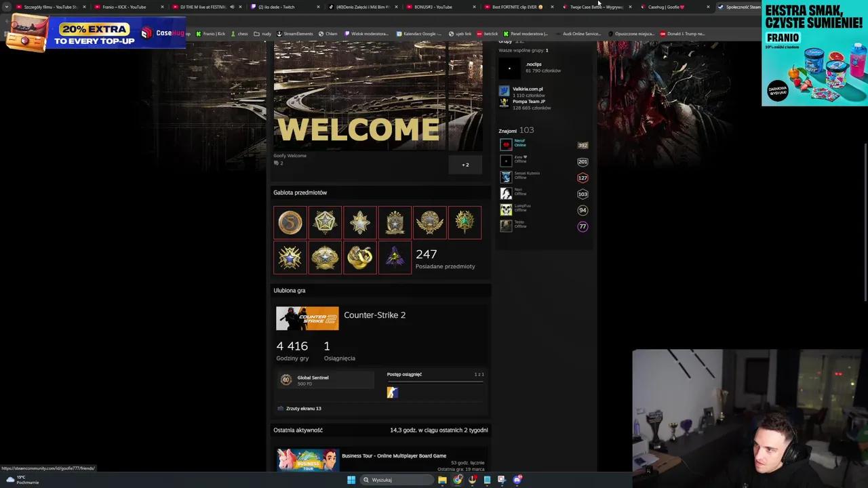Image resolution: width=868 pixels, height=488 pixels.
Task: Open the Windows Start menu
Action: (x=351, y=480)
